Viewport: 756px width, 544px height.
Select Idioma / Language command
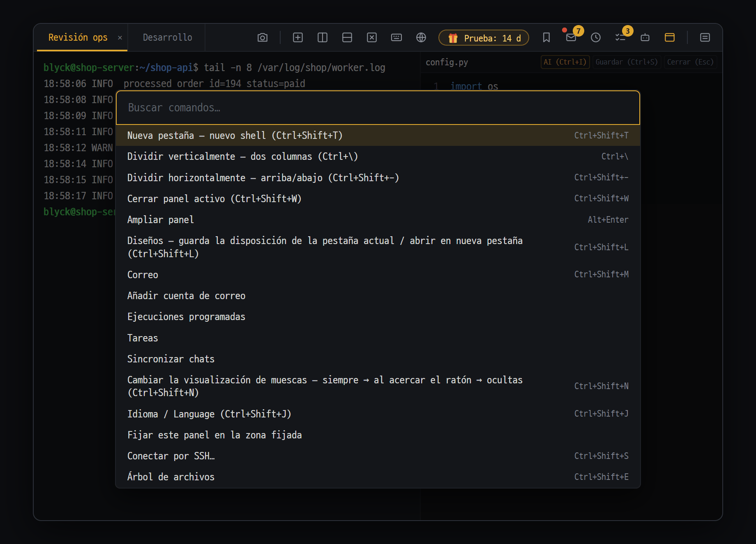tap(378, 414)
